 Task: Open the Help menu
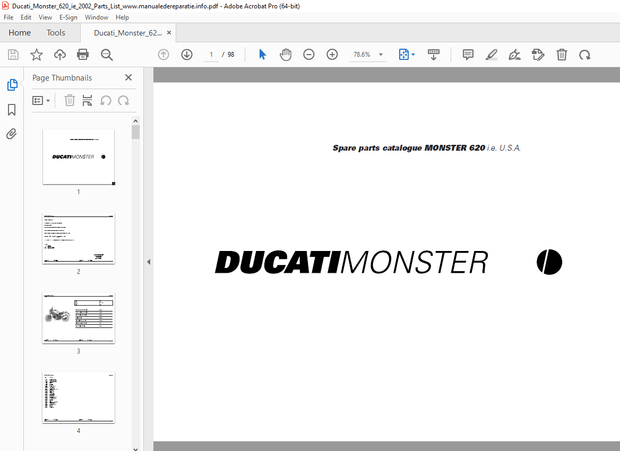122,17
